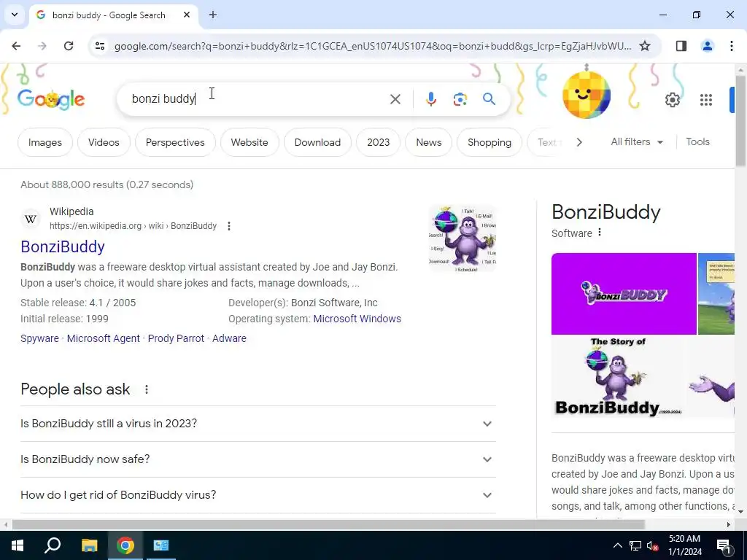Open 'The Story of BonziBuddy' image
The width and height of the screenshot is (747, 560).
[x=619, y=377]
